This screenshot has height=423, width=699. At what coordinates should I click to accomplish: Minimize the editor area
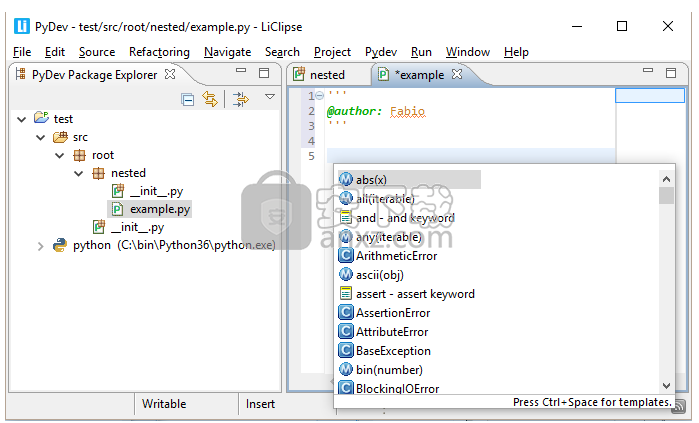tap(648, 70)
